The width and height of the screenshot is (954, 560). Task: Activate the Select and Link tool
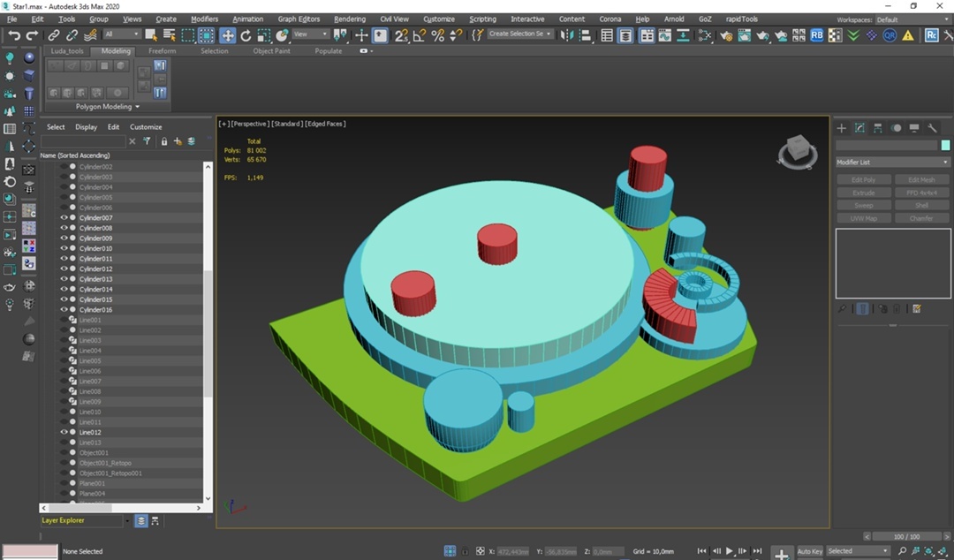click(x=54, y=35)
